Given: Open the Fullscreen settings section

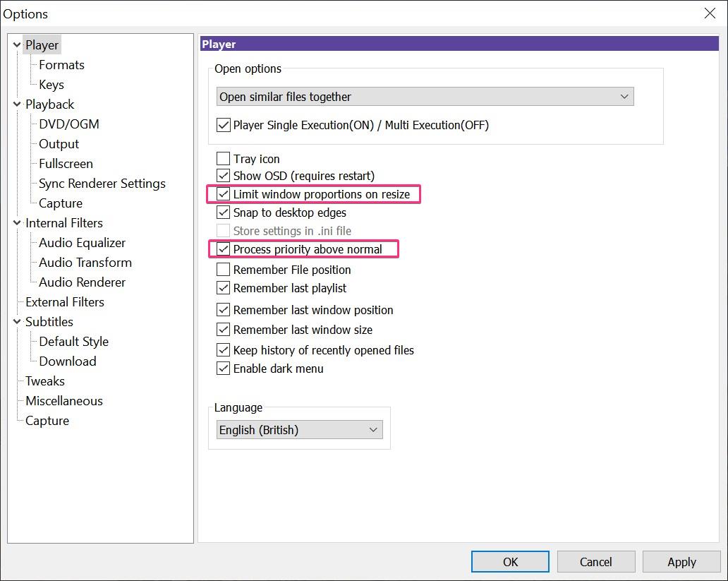Looking at the screenshot, I should [x=64, y=163].
